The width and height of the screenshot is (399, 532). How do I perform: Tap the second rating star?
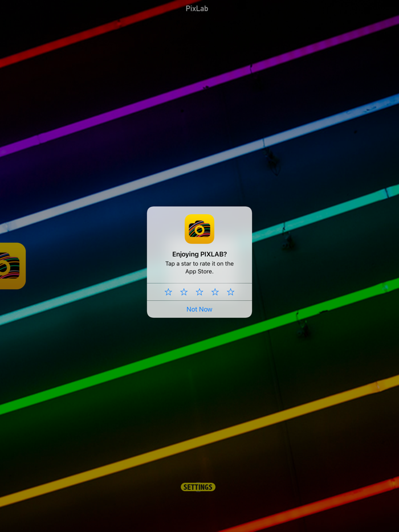pyautogui.click(x=184, y=292)
